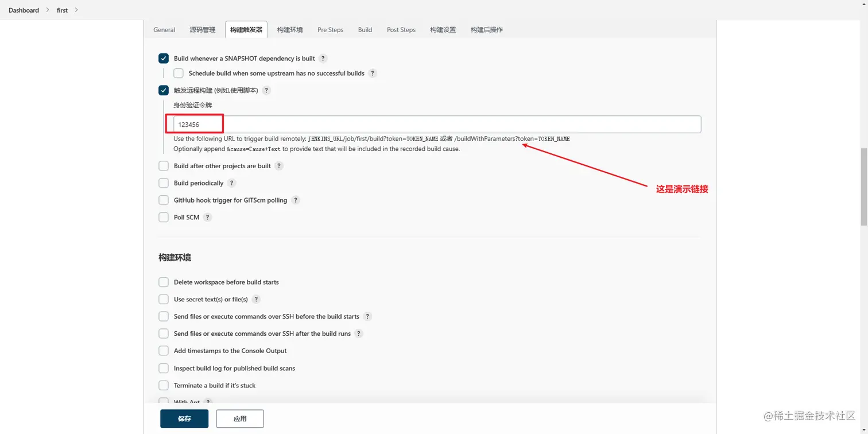Switch to the 构建环境 tab
The height and width of the screenshot is (434, 868).
pos(290,30)
